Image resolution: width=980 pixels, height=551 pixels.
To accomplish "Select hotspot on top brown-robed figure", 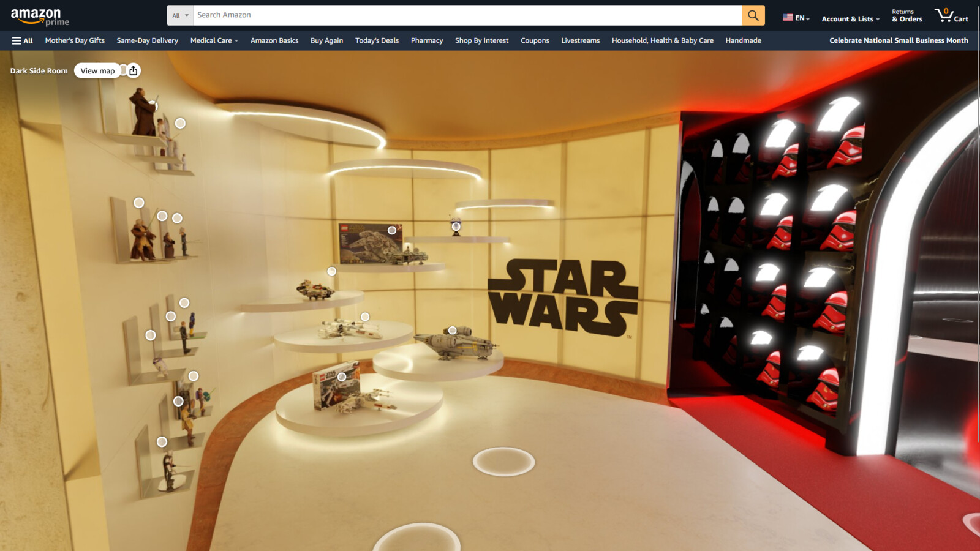I will 153,107.
